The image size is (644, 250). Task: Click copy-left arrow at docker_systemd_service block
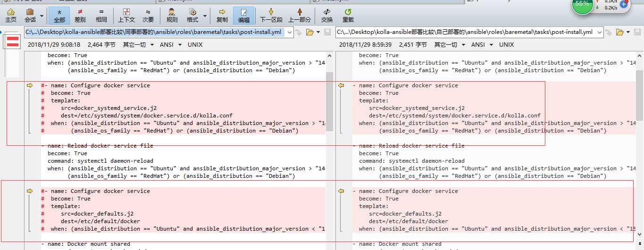coord(342,85)
